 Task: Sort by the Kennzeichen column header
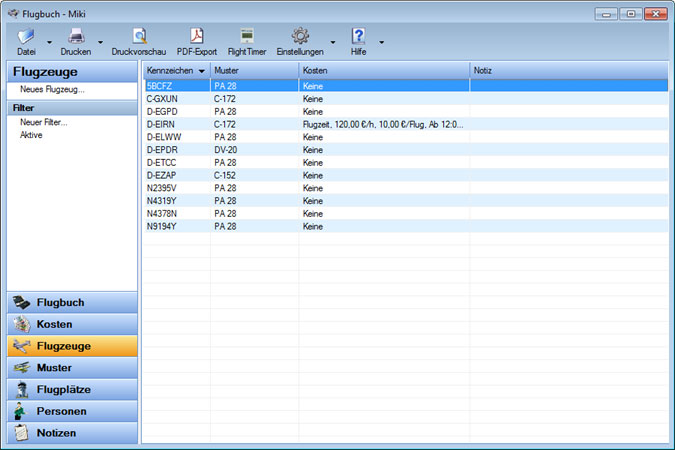tap(170, 71)
